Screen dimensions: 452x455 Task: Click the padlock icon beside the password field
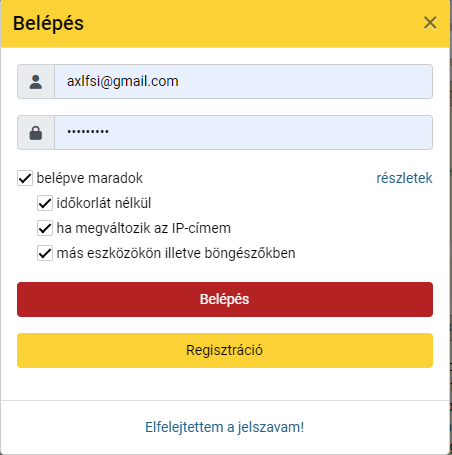point(36,133)
